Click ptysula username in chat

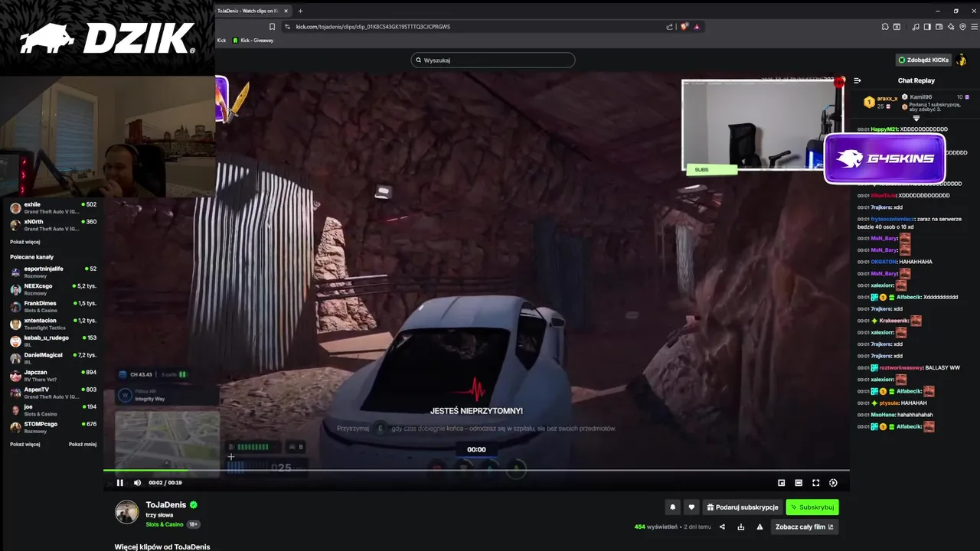[888, 403]
